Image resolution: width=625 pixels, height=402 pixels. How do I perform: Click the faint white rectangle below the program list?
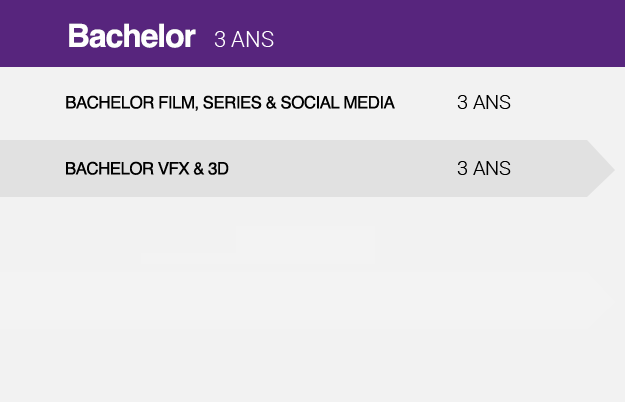[305, 245]
